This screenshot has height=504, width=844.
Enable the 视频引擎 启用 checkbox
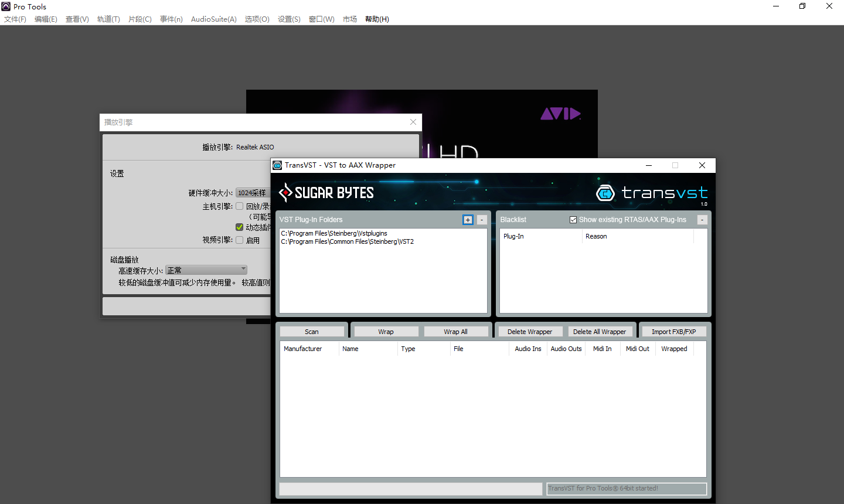point(240,240)
